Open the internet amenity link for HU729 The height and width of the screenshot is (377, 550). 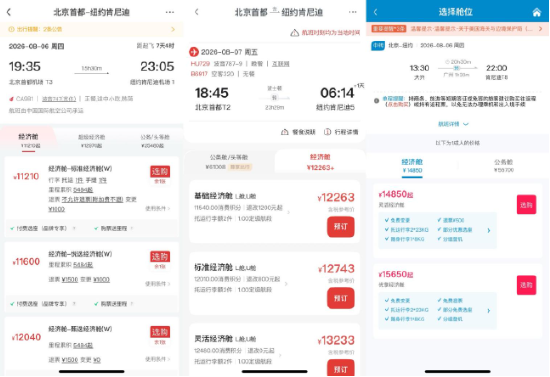(x=281, y=64)
